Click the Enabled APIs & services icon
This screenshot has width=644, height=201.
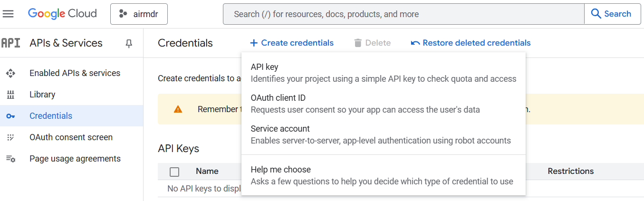[x=10, y=73]
